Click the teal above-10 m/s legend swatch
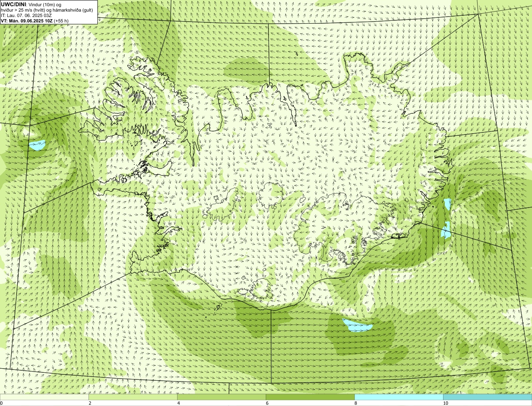This screenshot has width=532, height=406. pyautogui.click(x=488, y=397)
